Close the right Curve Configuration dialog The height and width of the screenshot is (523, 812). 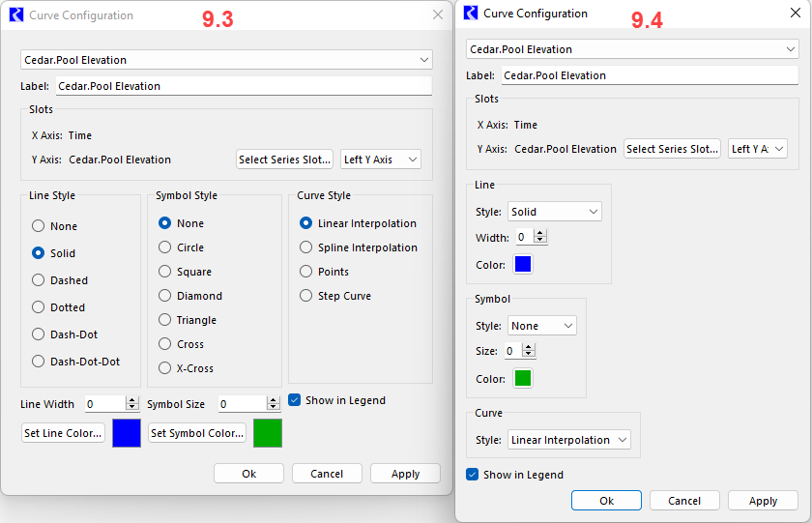795,14
